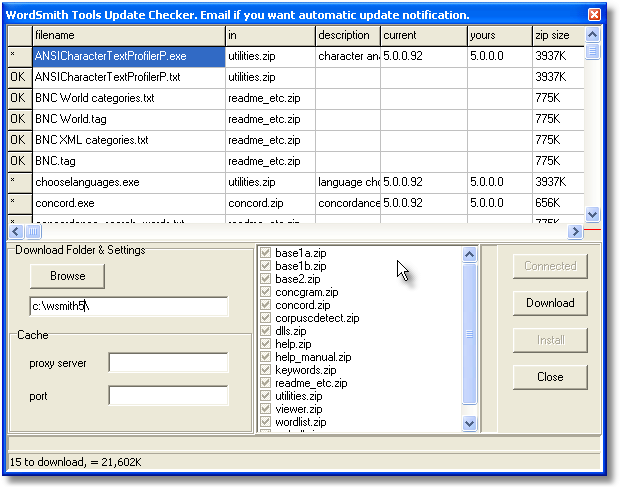
Task: Toggle the base1a.zip checkbox
Action: pos(265,253)
